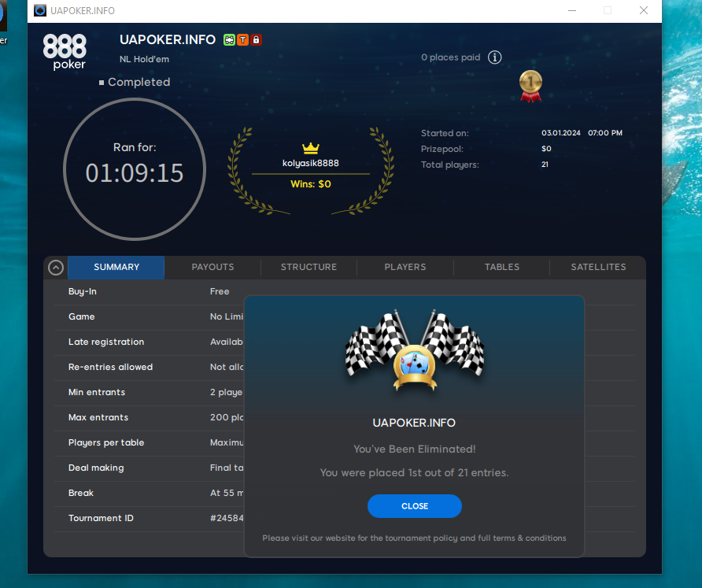Collapse the details panel with the chevron
The image size is (702, 588).
[56, 268]
